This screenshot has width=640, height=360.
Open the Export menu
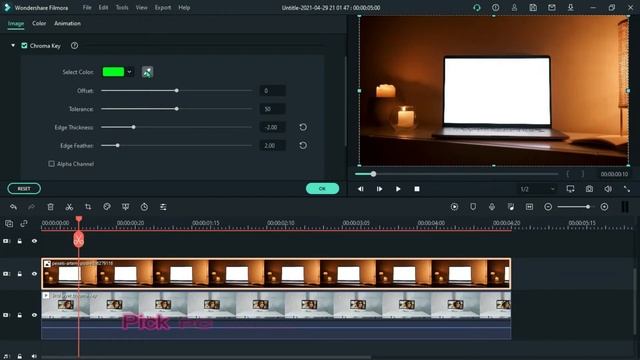[163, 7]
